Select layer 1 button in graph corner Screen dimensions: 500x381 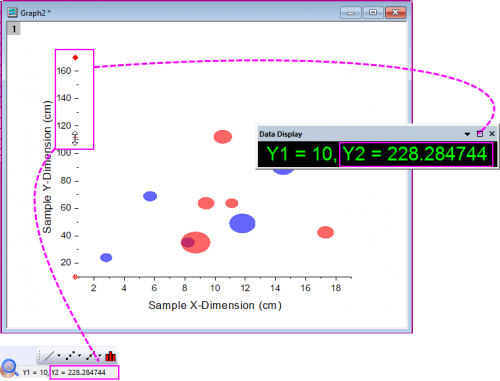(x=14, y=29)
